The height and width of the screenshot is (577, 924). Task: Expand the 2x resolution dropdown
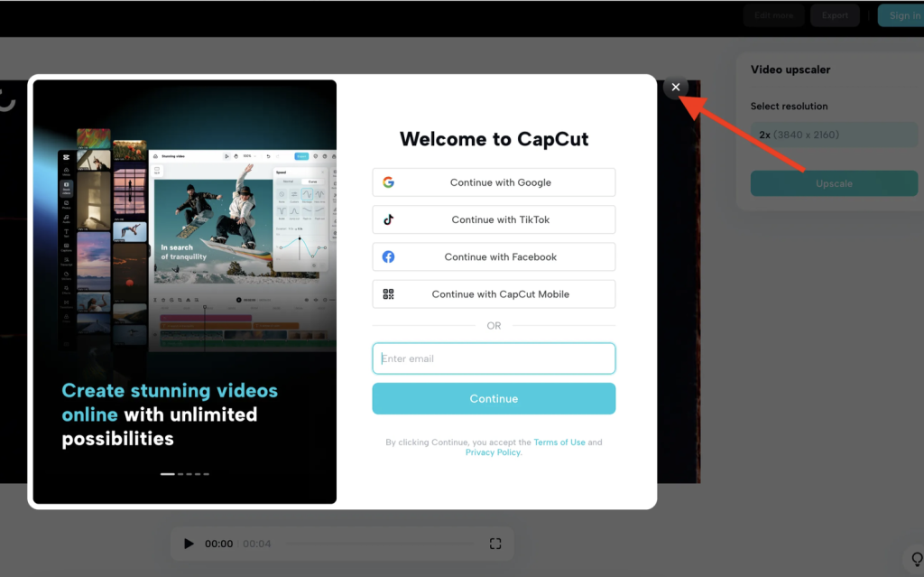tap(834, 135)
